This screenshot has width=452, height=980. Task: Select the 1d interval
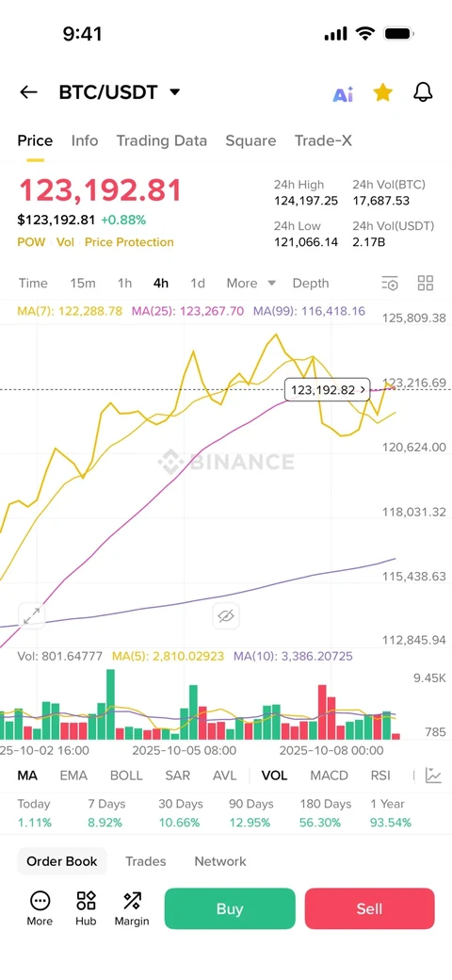tap(198, 283)
